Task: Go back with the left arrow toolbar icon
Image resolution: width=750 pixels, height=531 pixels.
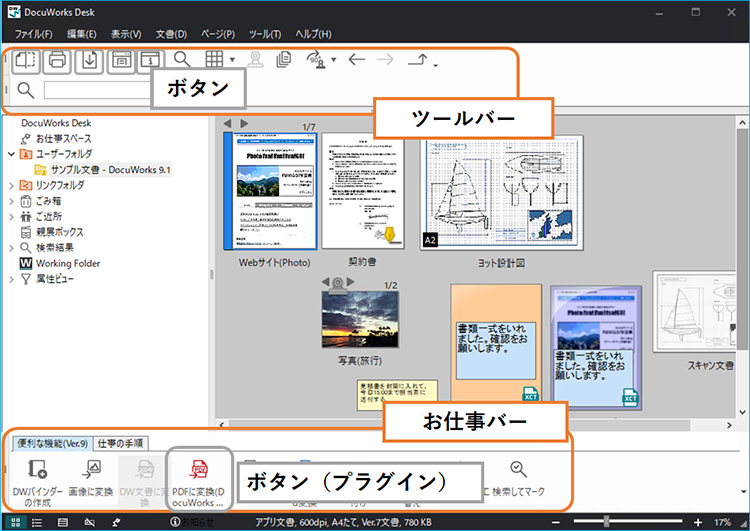Action: [x=357, y=59]
